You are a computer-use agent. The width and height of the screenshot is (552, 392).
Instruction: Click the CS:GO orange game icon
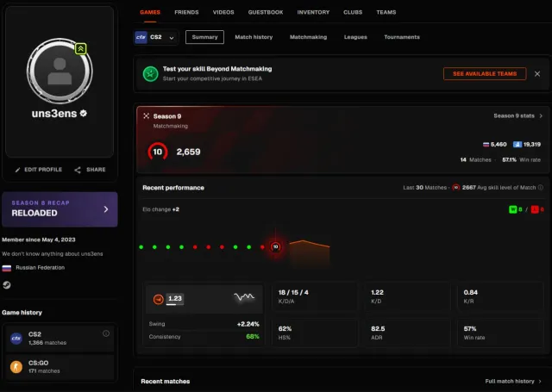pyautogui.click(x=16, y=367)
